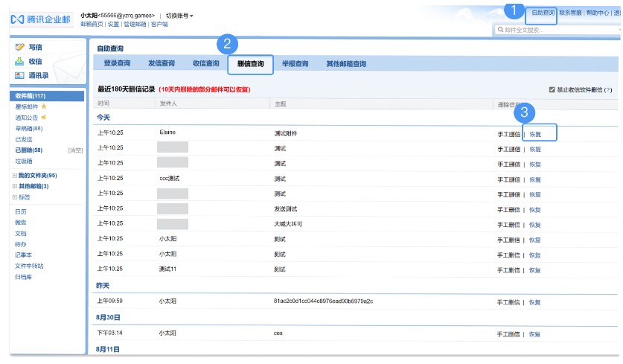Viewport: 623px width, 364px height.
Task: Restore the deleted mail from 测试11
Action: [x=534, y=270]
